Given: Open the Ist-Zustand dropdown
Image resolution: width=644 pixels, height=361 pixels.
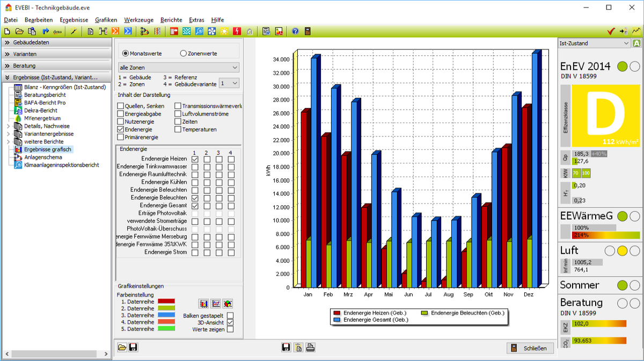Looking at the screenshot, I should pos(594,44).
